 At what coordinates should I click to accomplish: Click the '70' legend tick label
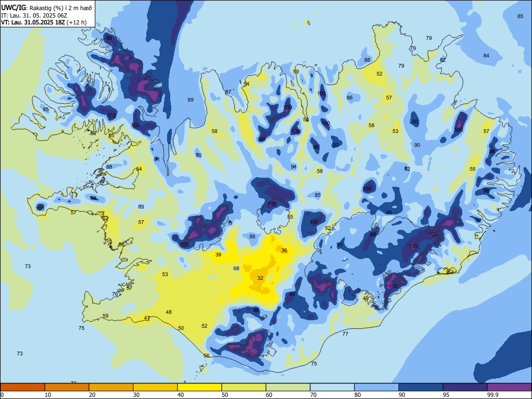tap(313, 395)
